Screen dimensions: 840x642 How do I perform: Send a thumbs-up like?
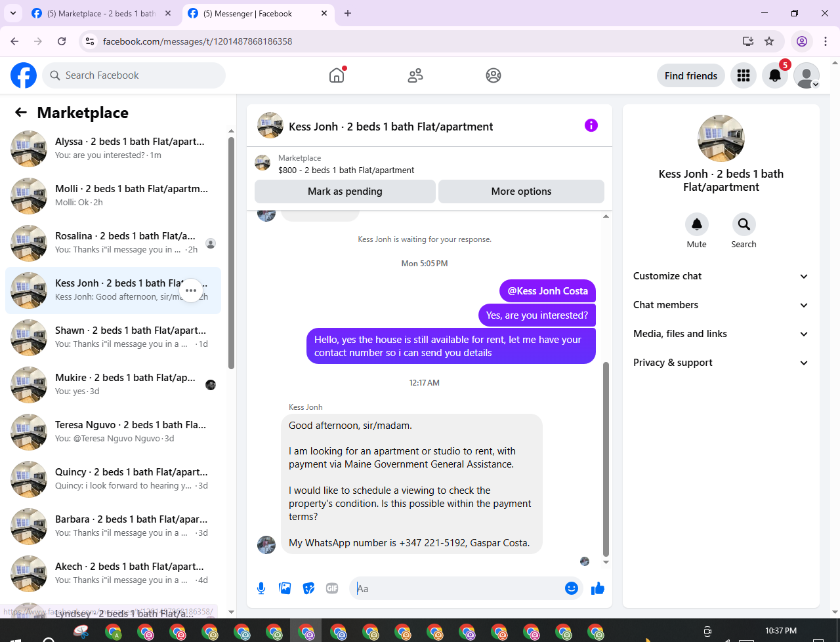597,588
